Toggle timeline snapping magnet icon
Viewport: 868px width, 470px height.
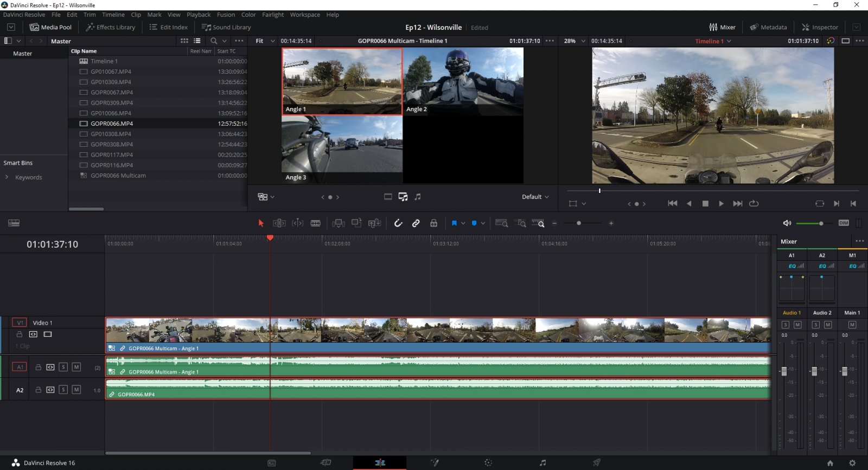(398, 223)
